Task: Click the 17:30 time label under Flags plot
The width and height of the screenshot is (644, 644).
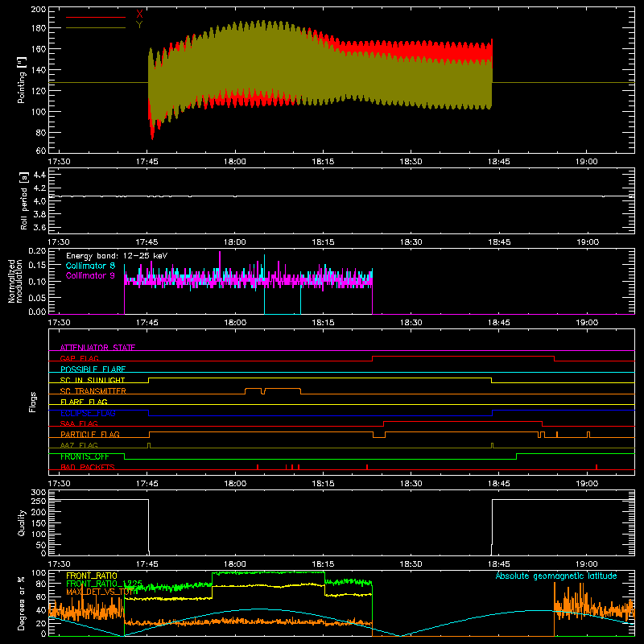Action: [x=59, y=484]
